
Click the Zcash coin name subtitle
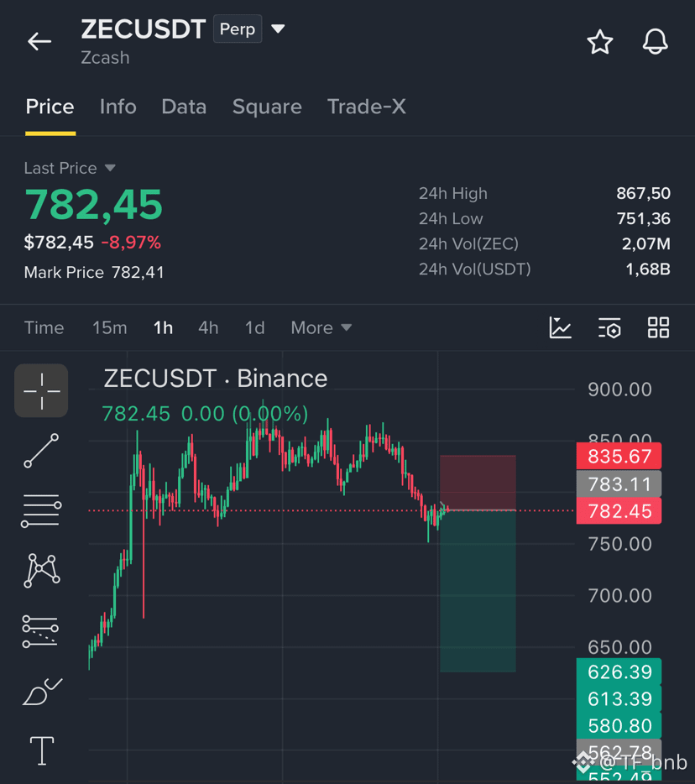(x=105, y=58)
